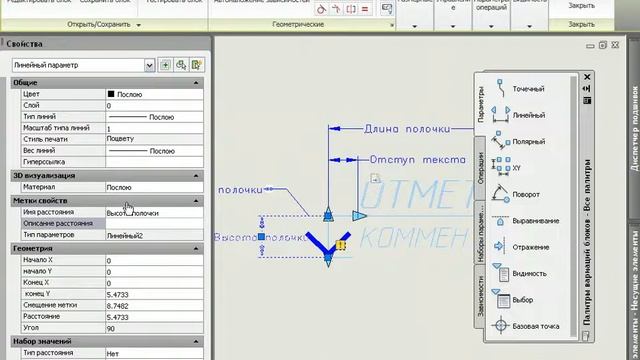Select the Выбор parameter tool
This screenshot has width=640, height=360.
click(513, 300)
